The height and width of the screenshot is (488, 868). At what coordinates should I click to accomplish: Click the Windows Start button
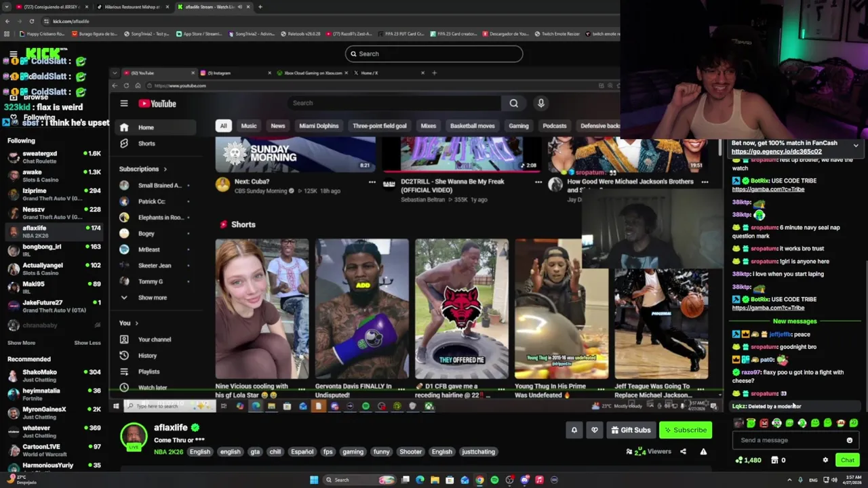coord(314,480)
